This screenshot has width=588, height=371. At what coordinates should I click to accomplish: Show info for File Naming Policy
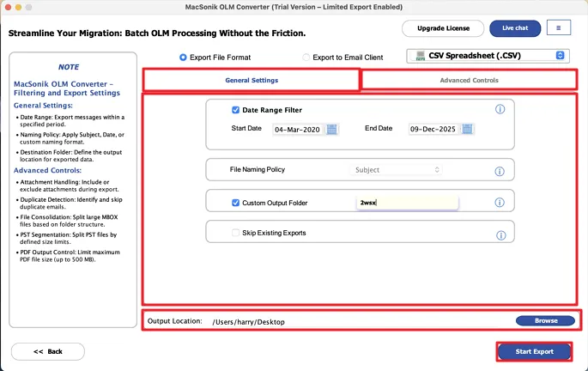499,172
